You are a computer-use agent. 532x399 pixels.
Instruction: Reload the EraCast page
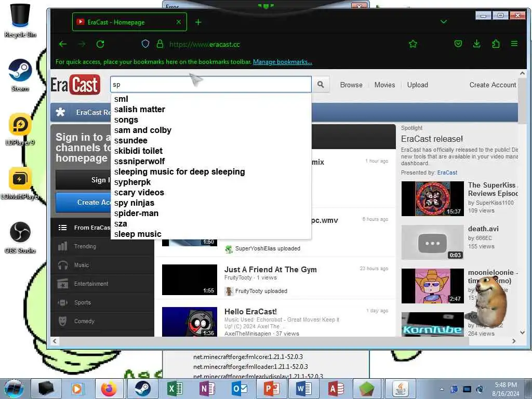[100, 44]
